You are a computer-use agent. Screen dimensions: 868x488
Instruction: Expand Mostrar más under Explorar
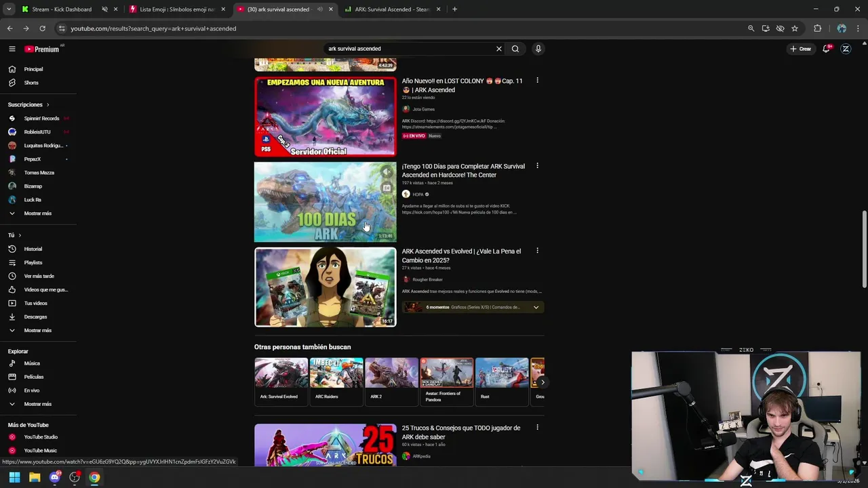[x=38, y=404]
